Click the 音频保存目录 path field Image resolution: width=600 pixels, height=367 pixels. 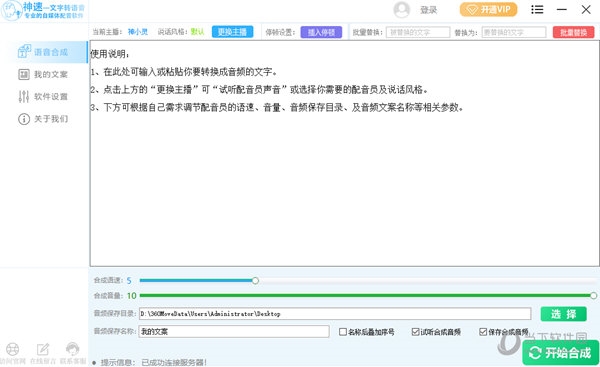pos(335,313)
